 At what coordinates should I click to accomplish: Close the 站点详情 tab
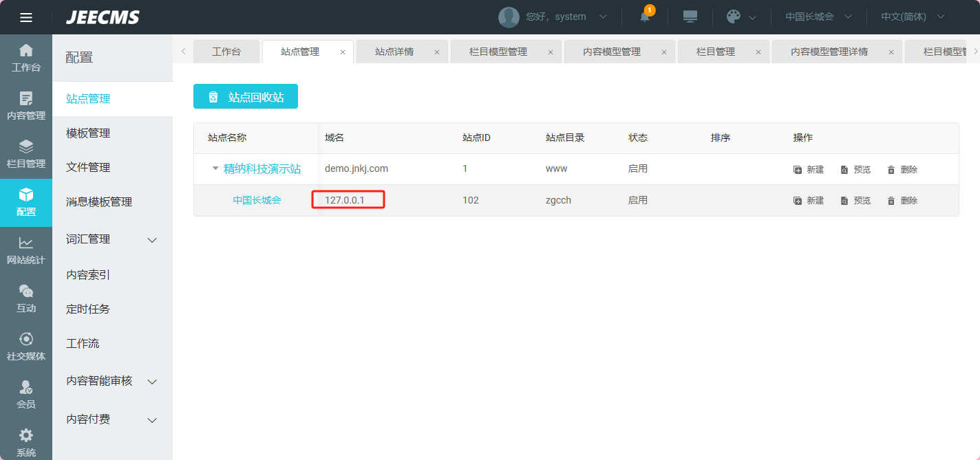point(437,52)
